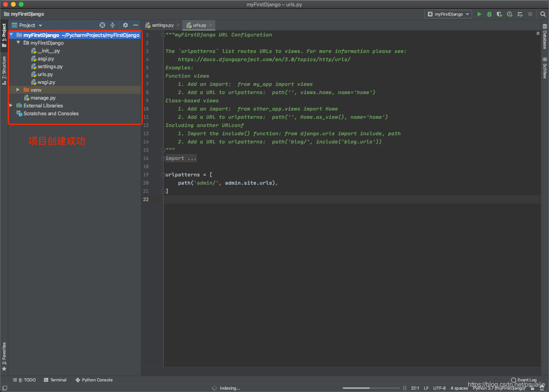This screenshot has height=392, width=549.
Task: Close the settings.py editor tab
Action: click(x=178, y=25)
